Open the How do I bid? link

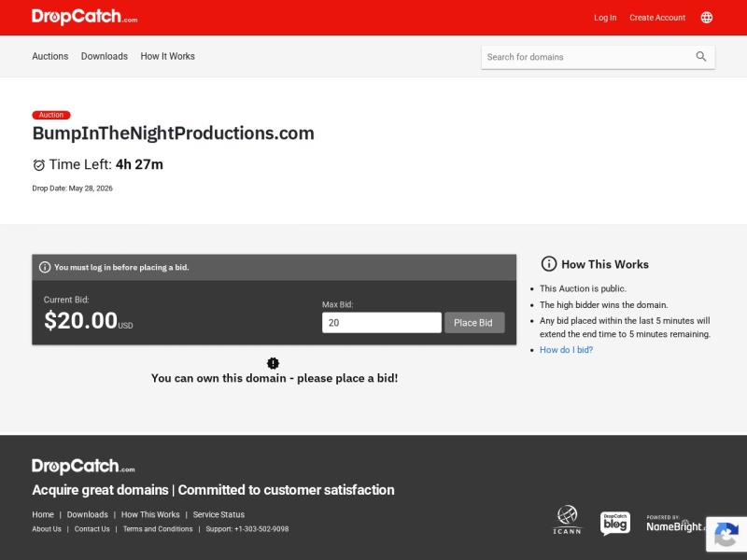tap(566, 350)
